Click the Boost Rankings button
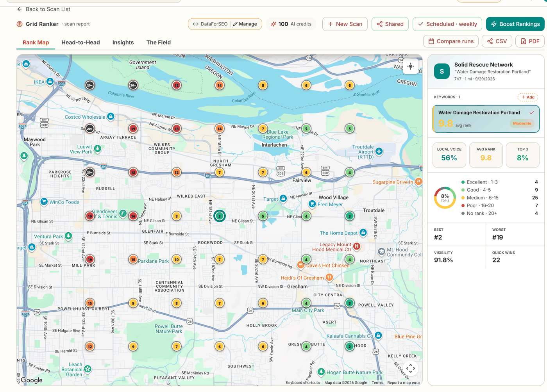The image size is (547, 392). click(515, 24)
